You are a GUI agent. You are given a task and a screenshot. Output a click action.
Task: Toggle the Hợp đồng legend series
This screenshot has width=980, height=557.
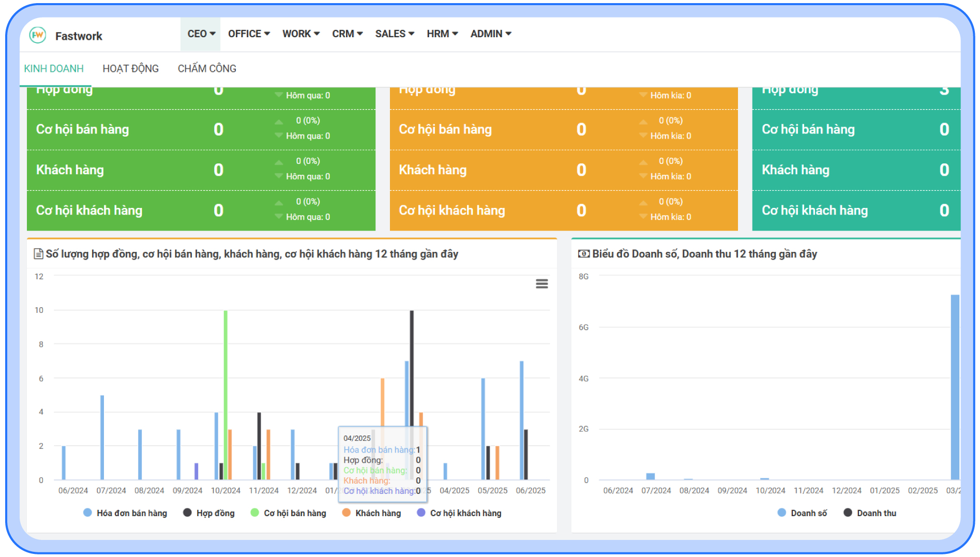coord(209,513)
